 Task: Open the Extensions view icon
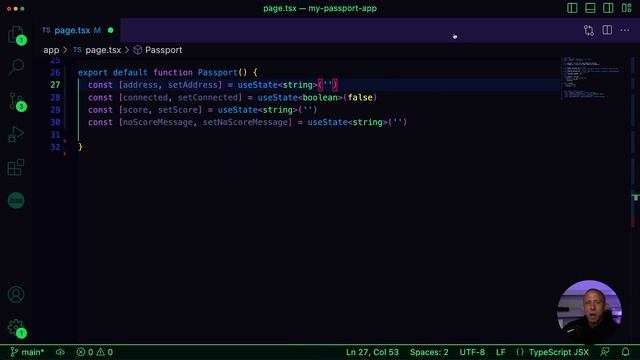[x=16, y=167]
